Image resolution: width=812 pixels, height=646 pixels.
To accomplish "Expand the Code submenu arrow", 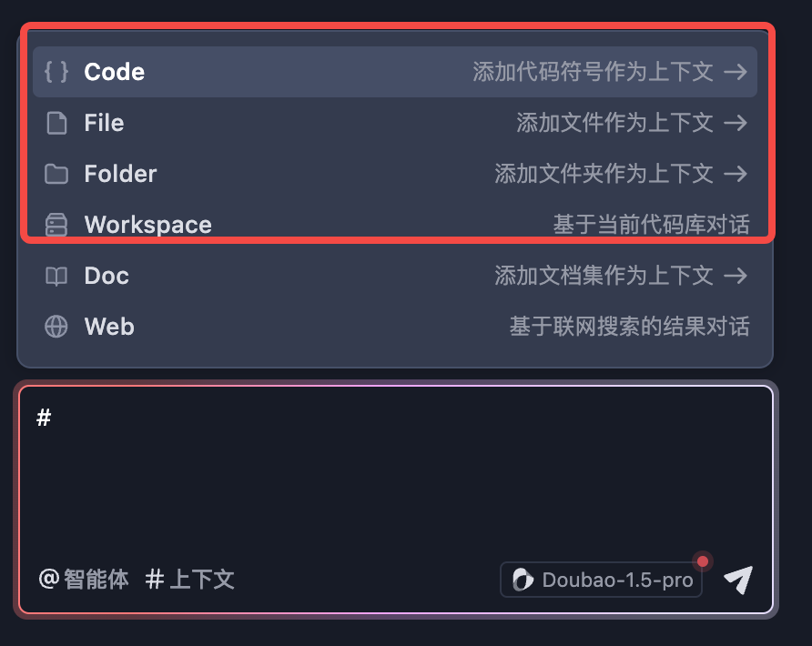I will pyautogui.click(x=736, y=72).
